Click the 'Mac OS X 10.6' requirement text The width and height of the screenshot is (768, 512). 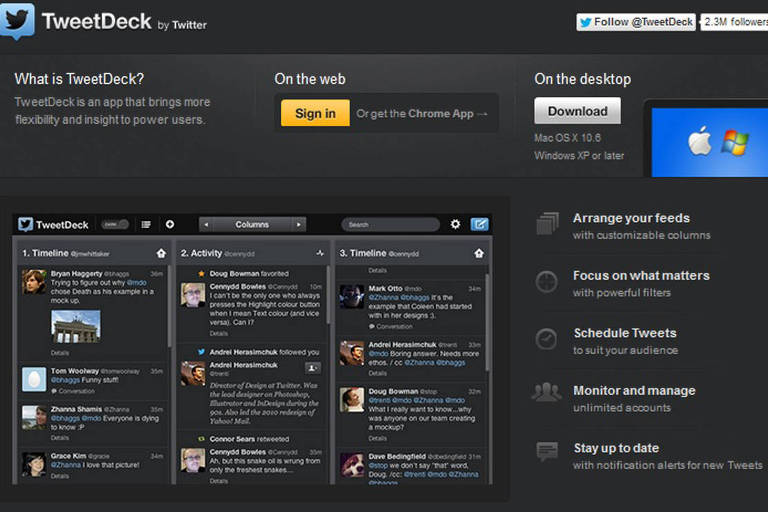pos(567,138)
